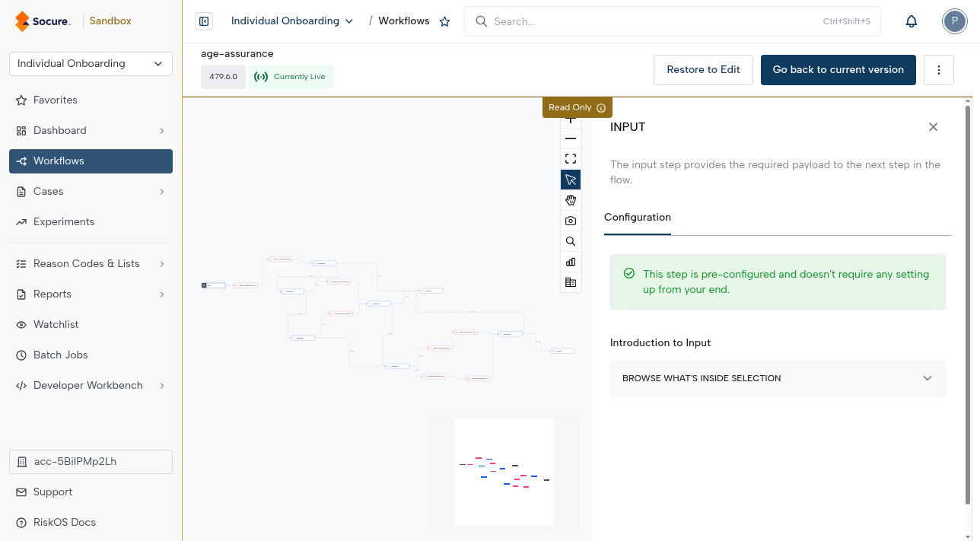The width and height of the screenshot is (980, 541).
Task: Open Cases in the sidebar
Action: [x=91, y=191]
